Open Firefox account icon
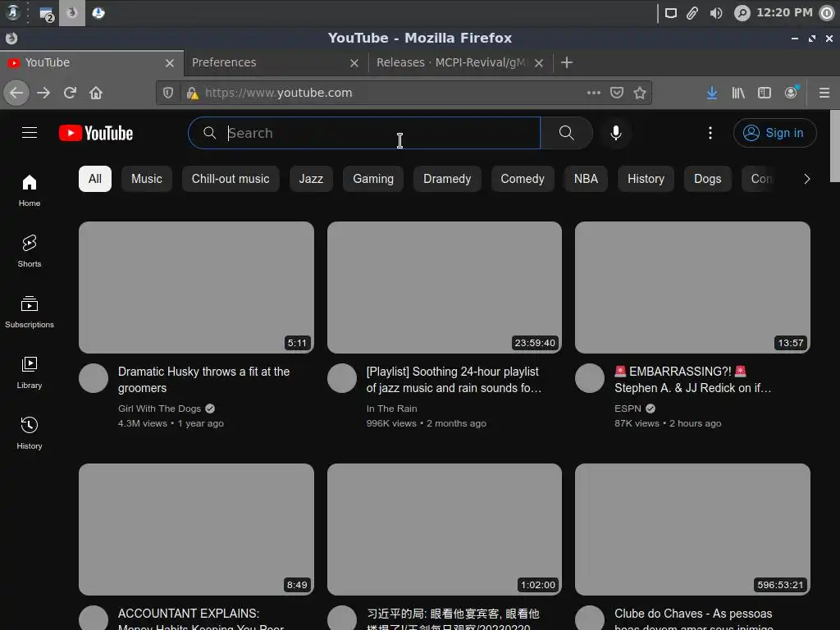Viewport: 840px width, 630px height. pos(791,93)
